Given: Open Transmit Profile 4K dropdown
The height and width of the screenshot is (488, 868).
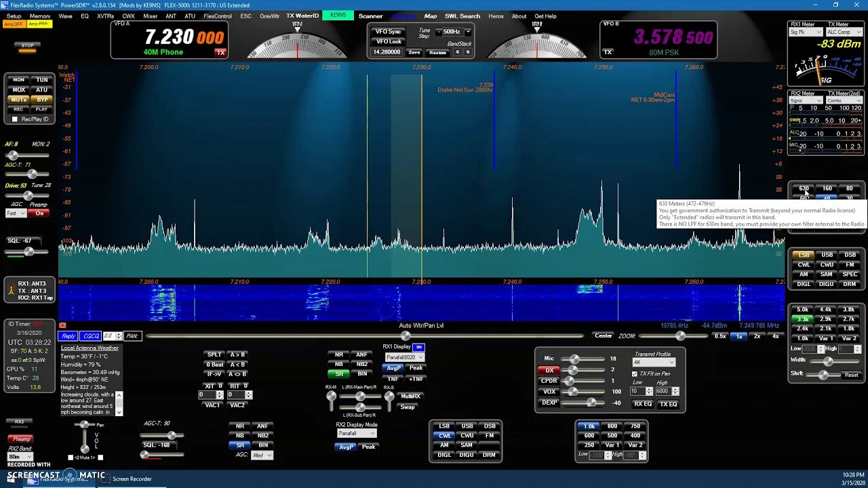Looking at the screenshot, I should pyautogui.click(x=654, y=363).
